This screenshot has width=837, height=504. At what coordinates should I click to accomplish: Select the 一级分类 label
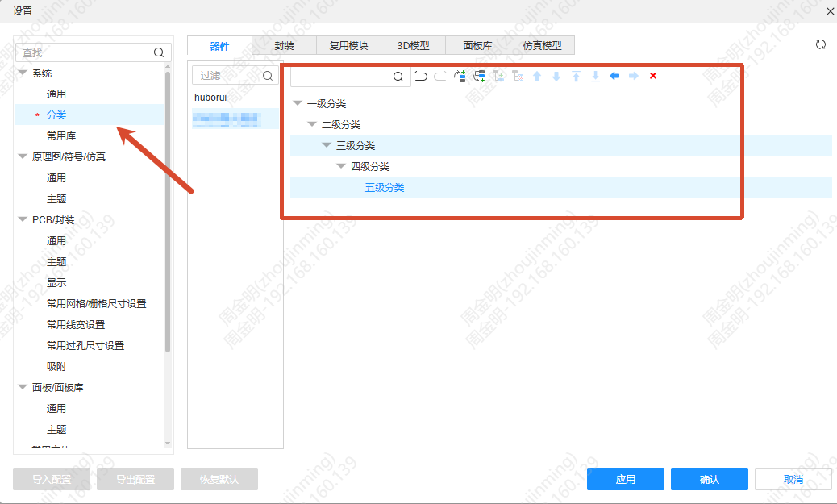[327, 103]
